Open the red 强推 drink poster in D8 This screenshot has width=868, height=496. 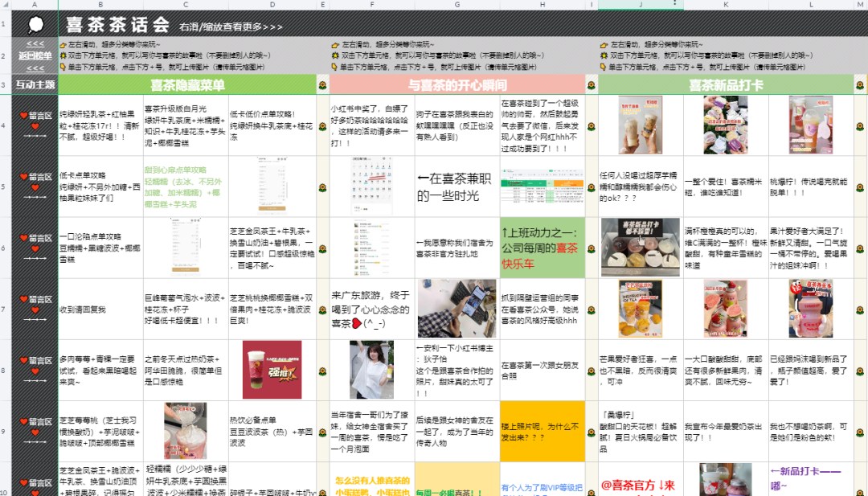(272, 370)
